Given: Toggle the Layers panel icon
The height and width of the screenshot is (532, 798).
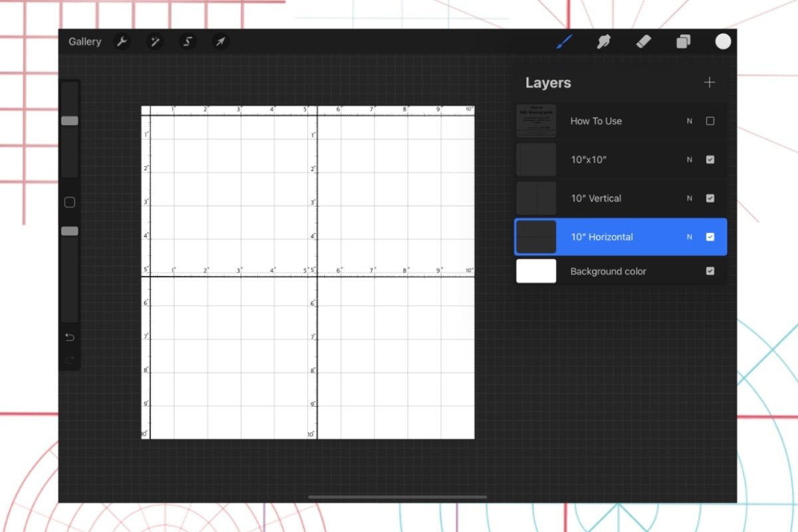Looking at the screenshot, I should pos(683,42).
